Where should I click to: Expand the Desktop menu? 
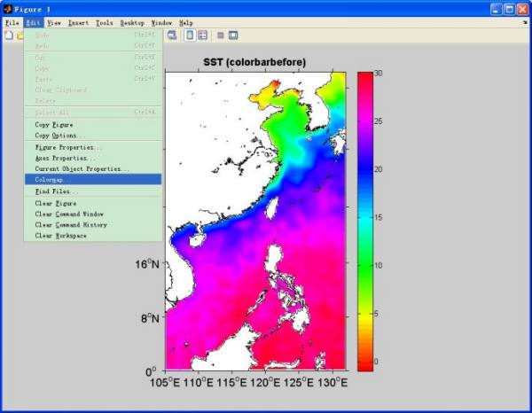point(132,22)
